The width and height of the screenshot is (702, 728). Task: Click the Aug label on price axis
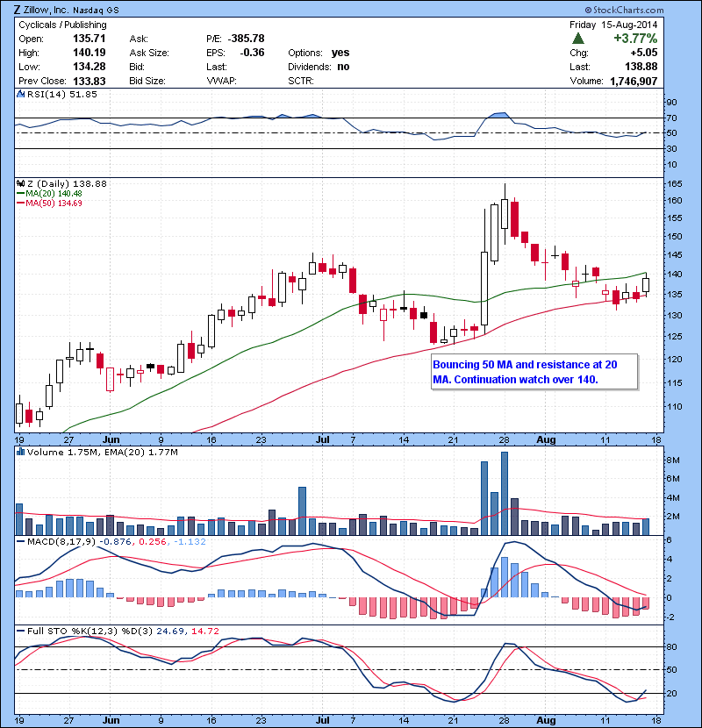point(546,439)
